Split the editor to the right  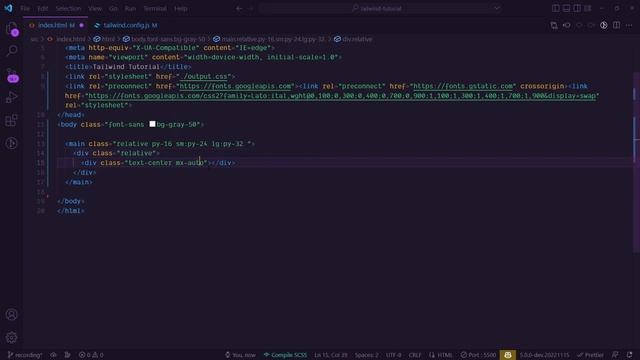click(616, 25)
